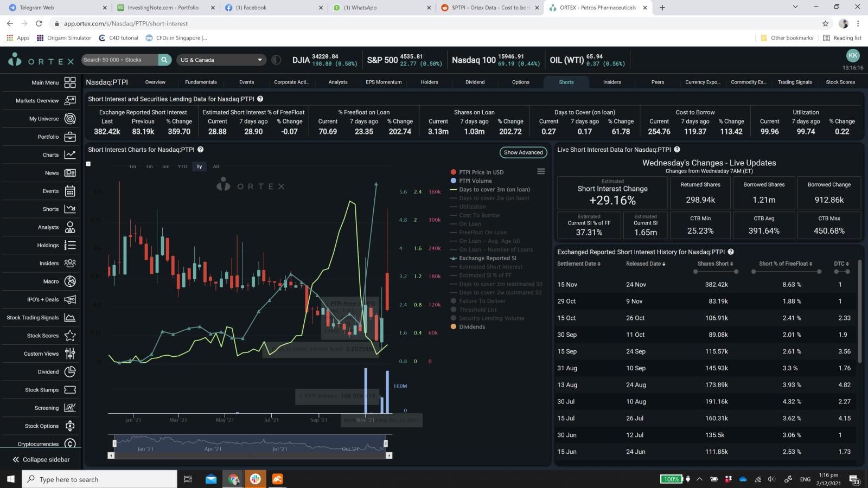Screen dimensions: 868x488
Task: Open Chrome three-dot menu
Action: (x=858, y=23)
